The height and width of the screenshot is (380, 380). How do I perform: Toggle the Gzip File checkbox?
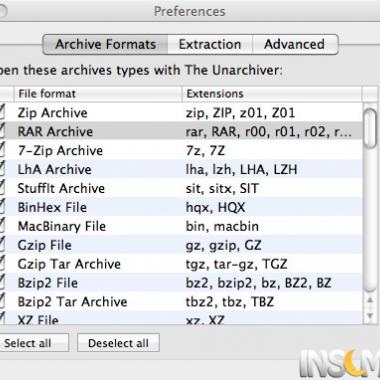click(2, 245)
